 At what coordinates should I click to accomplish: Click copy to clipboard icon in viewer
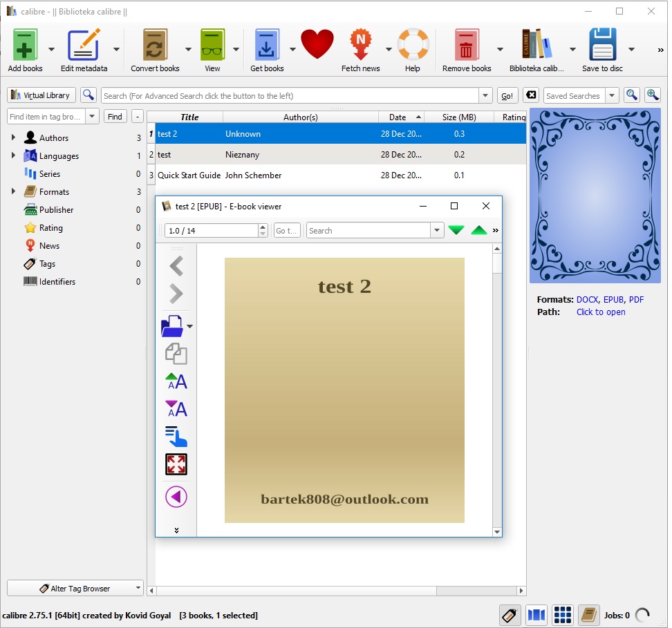176,354
